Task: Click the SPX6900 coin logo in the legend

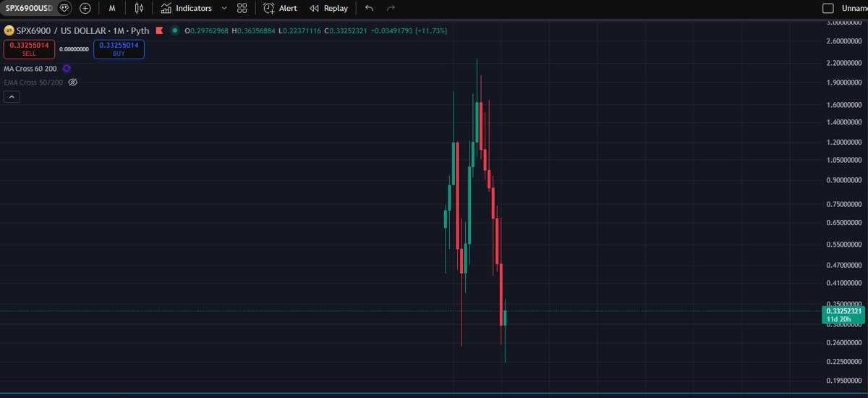Action: [x=9, y=30]
